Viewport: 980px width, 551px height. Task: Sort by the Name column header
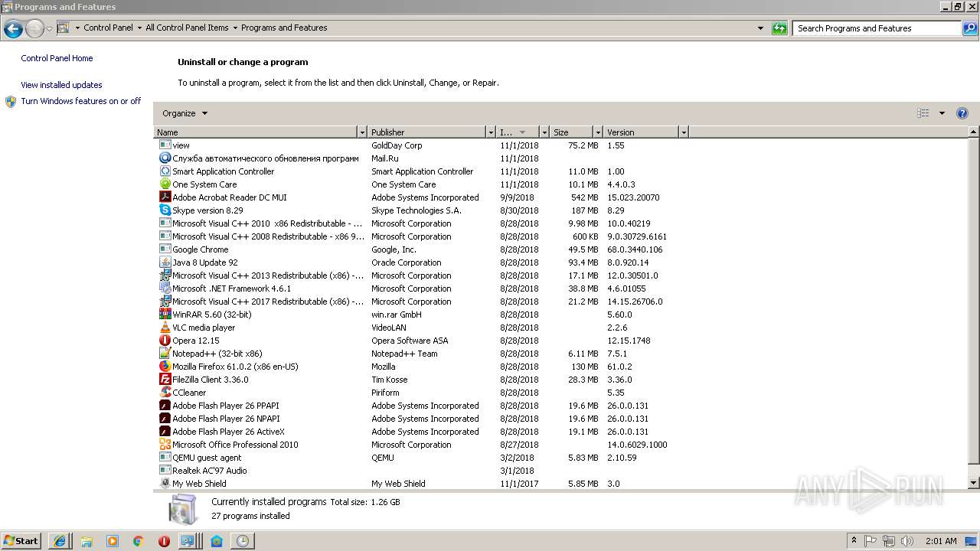coord(256,132)
